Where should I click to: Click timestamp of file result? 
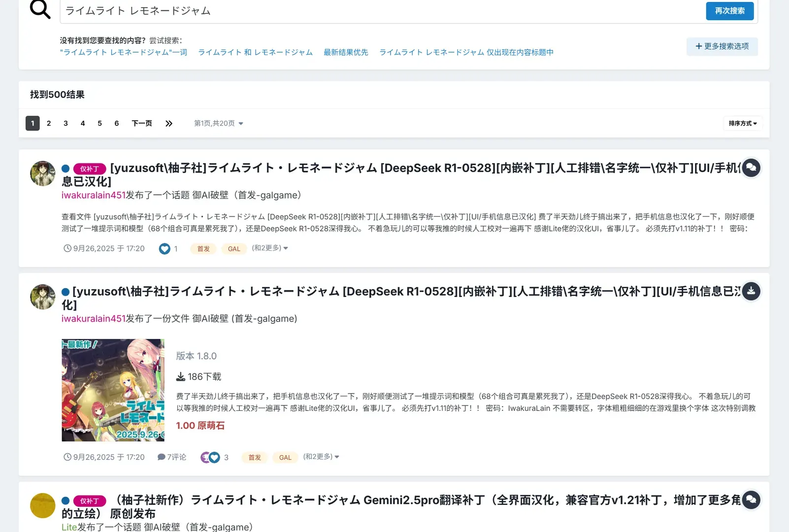point(104,458)
